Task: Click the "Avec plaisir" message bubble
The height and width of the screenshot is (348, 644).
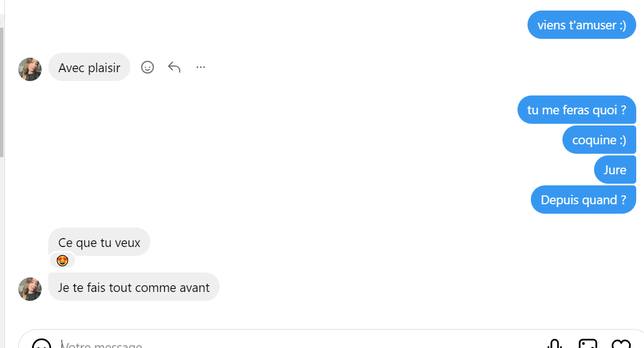Action: [89, 68]
